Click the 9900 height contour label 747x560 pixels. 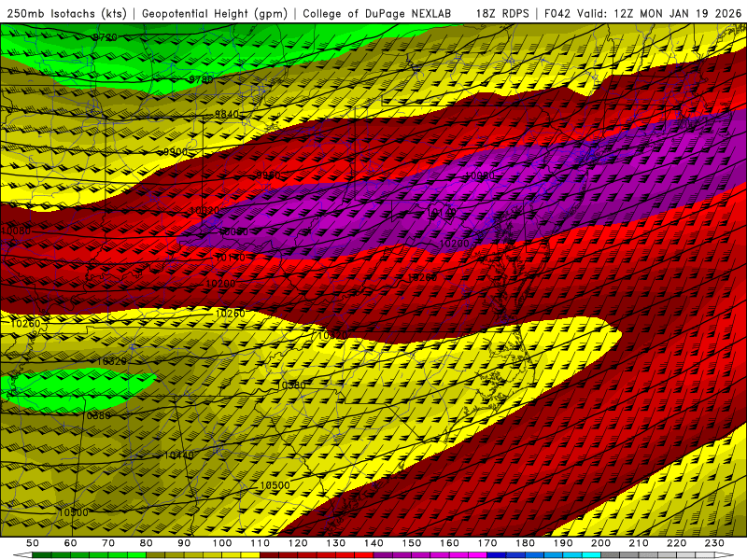(176, 151)
